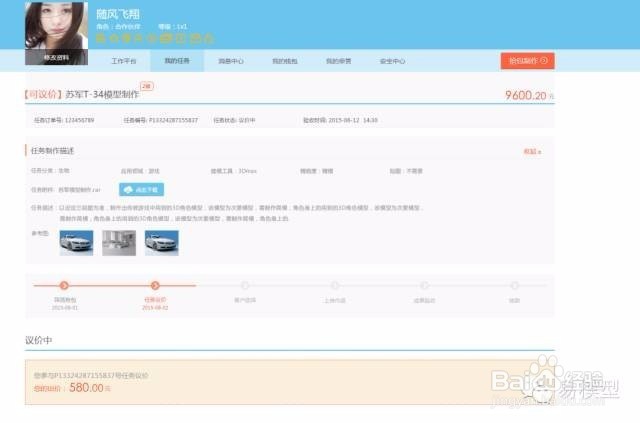The height and width of the screenshot is (423, 640).
Task: Click the small badge beside the task title
Action: click(147, 86)
